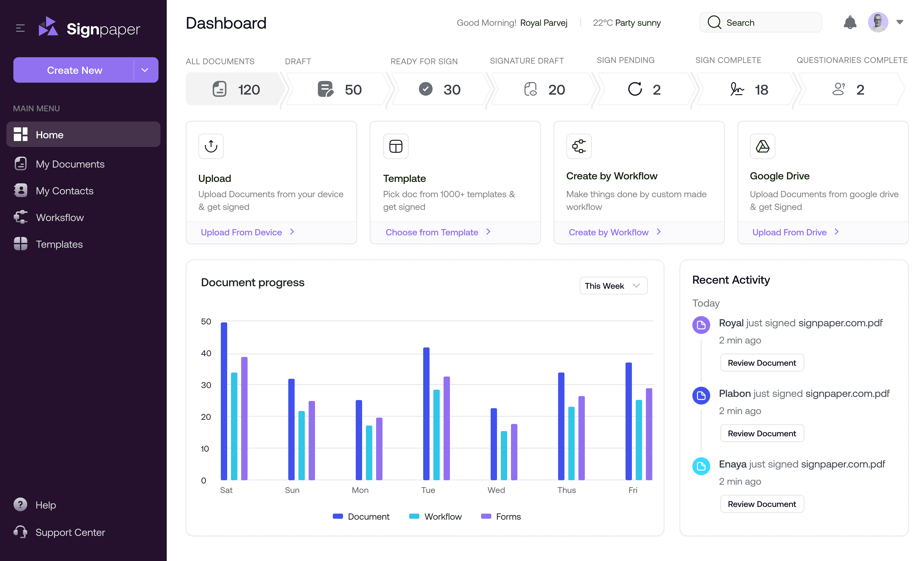The width and height of the screenshot is (924, 561).
Task: Expand the user profile dropdown arrow
Action: [x=900, y=22]
